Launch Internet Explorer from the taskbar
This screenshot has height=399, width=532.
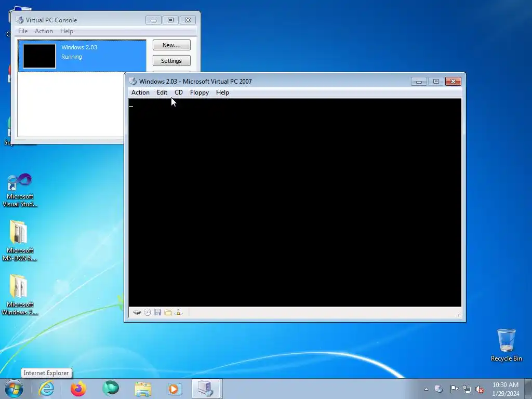tap(46, 389)
